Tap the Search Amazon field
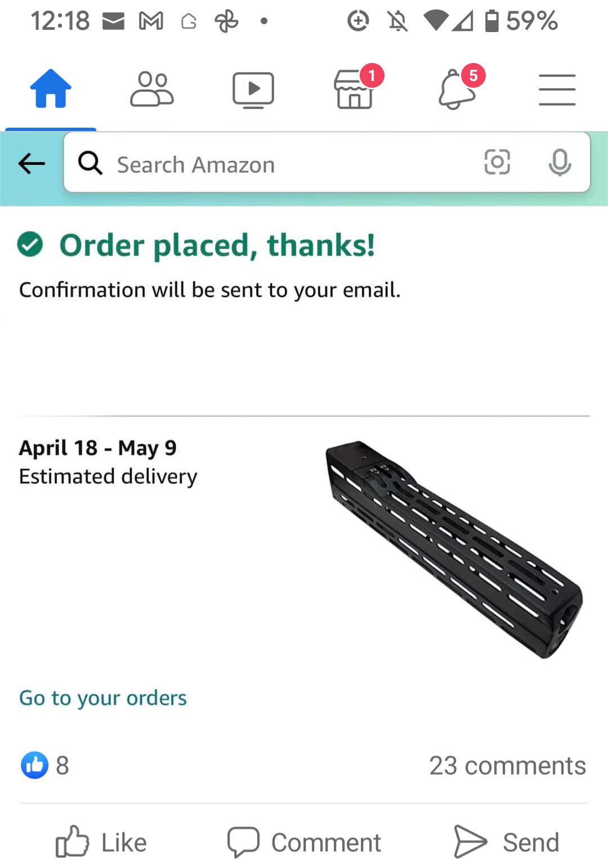The width and height of the screenshot is (608, 868). (x=281, y=164)
